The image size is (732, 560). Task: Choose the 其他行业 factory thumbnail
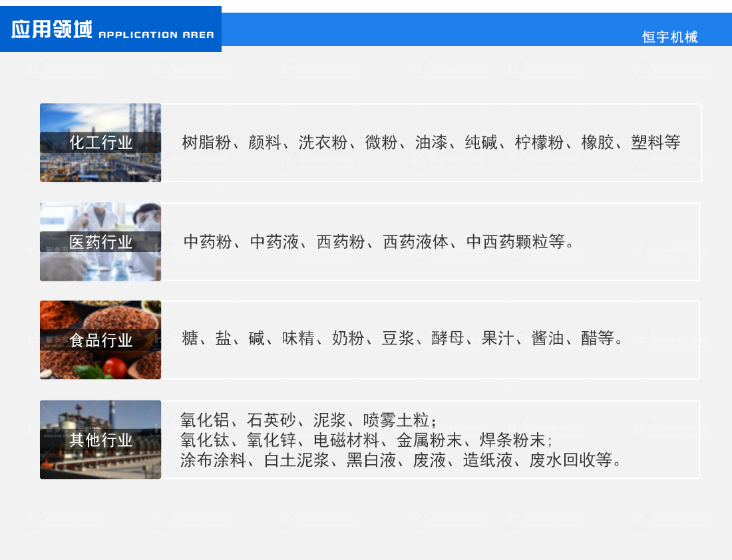(x=100, y=440)
